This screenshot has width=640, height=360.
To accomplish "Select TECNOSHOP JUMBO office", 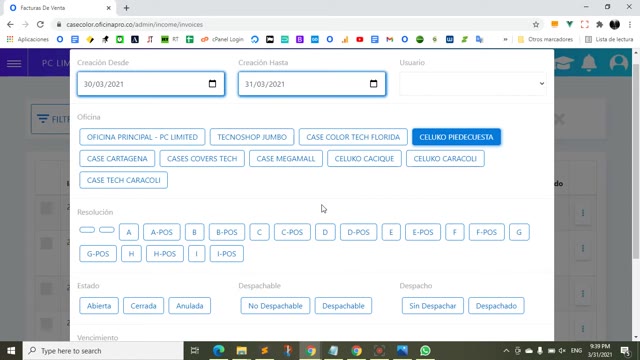I will [252, 137].
